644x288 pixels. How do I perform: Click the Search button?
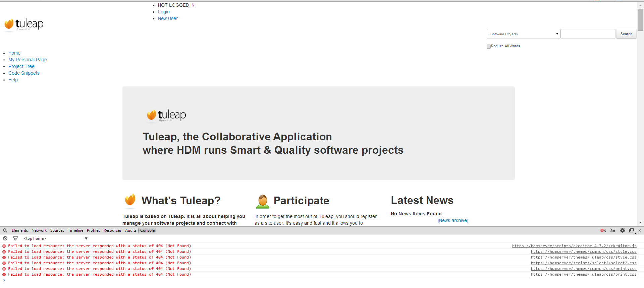(x=626, y=34)
